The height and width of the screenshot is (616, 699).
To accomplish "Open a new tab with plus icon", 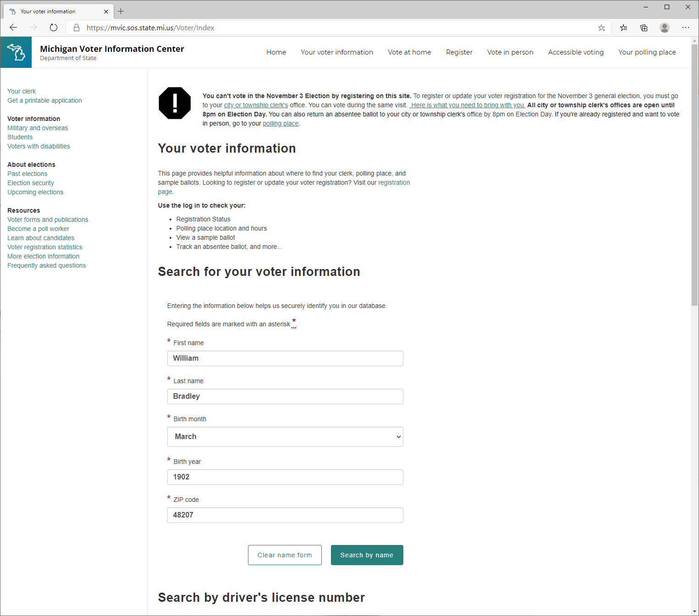I will tap(121, 11).
